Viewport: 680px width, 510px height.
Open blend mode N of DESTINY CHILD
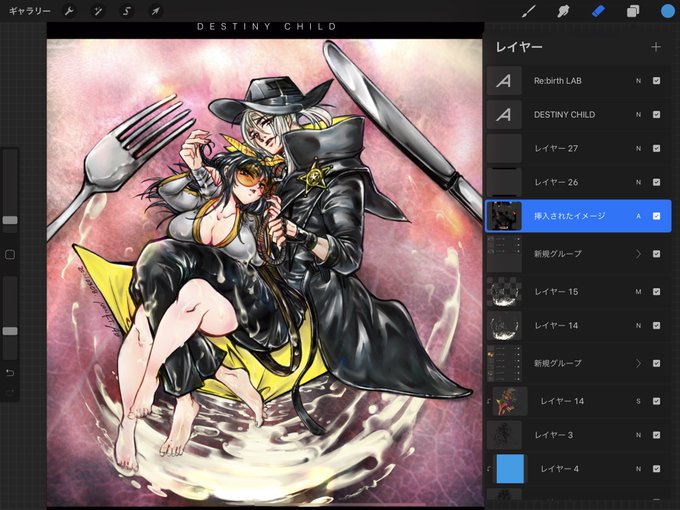[x=638, y=114]
